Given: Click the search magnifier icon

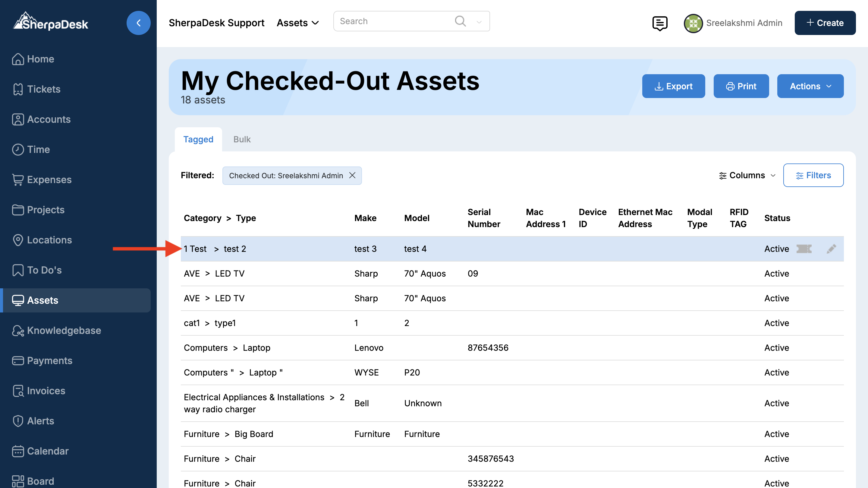Looking at the screenshot, I should pos(460,21).
